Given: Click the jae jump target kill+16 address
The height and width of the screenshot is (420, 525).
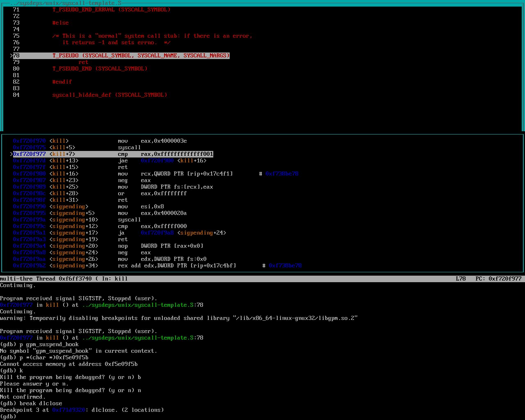Looking at the screenshot, I should (157, 160).
